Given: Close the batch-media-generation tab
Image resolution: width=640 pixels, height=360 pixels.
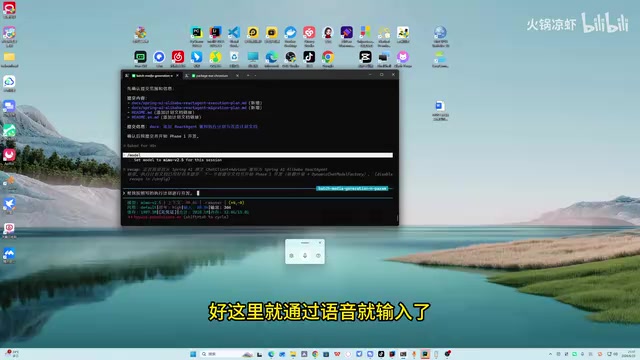Looking at the screenshot, I should pyautogui.click(x=177, y=76).
